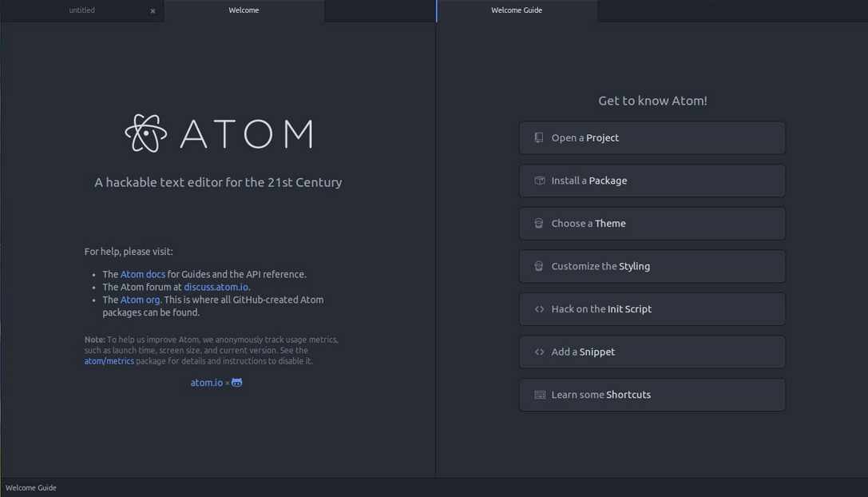Expand the Install a Package section

pyautogui.click(x=652, y=181)
